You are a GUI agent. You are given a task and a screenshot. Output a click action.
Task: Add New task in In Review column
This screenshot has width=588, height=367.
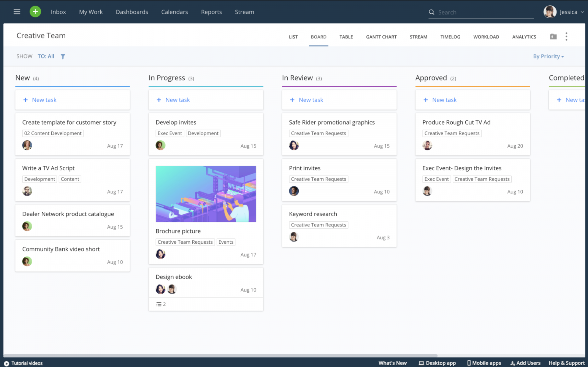tap(311, 100)
